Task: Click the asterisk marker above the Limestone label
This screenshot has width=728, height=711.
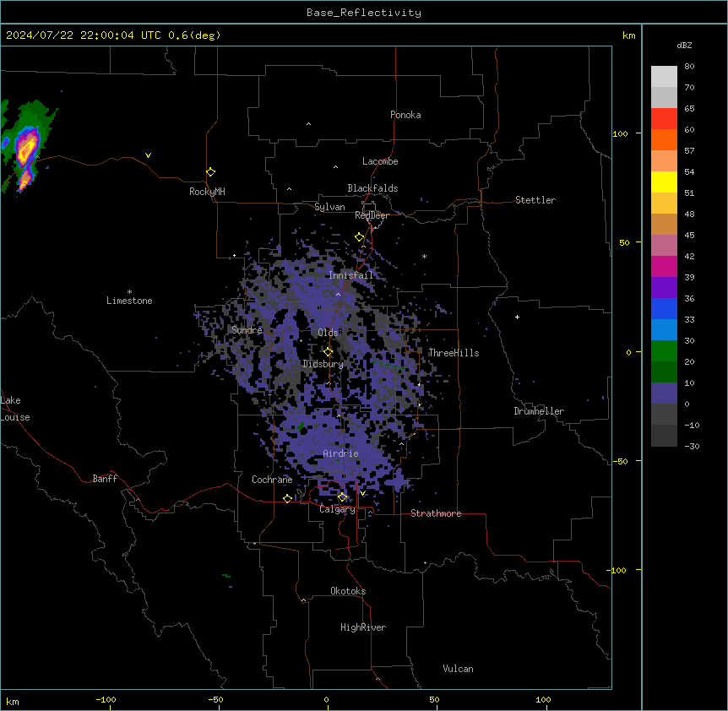Action: (x=129, y=292)
